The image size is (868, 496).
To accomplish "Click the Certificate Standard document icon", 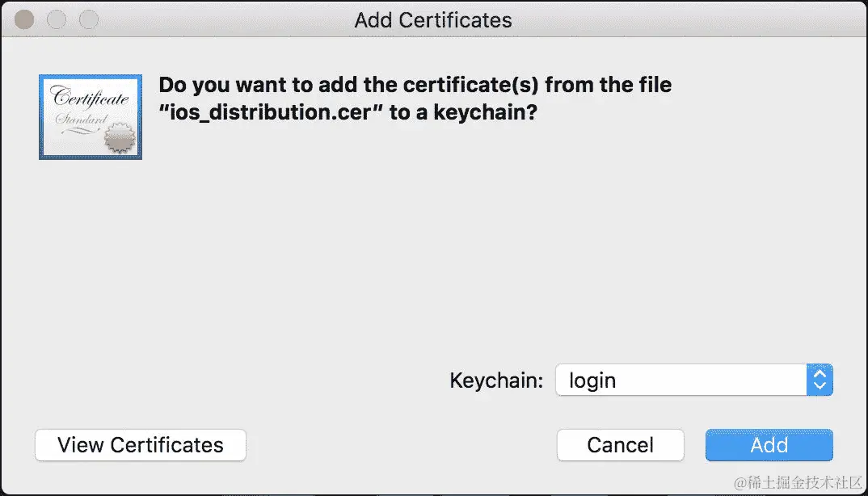I will click(x=90, y=116).
